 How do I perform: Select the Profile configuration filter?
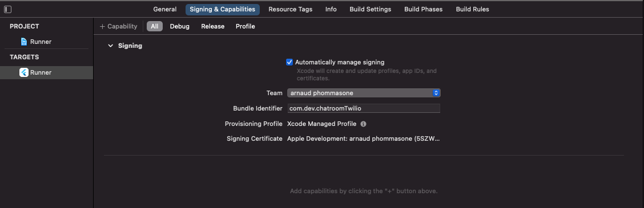245,26
